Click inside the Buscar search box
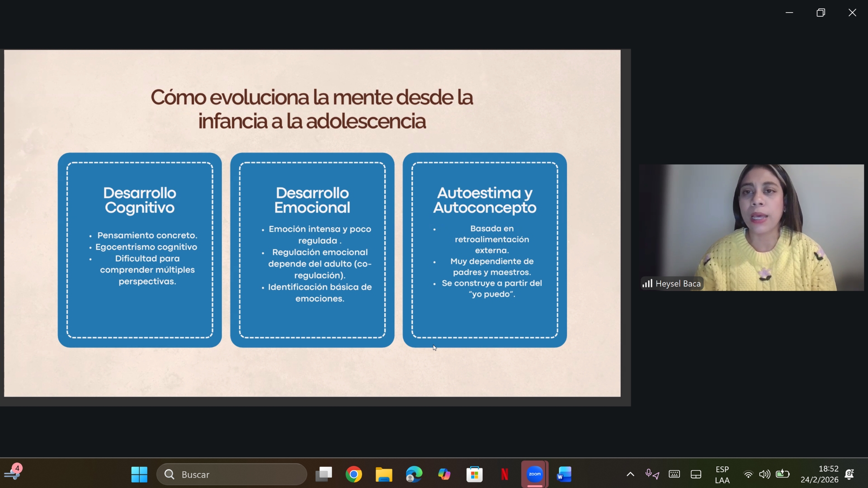The height and width of the screenshot is (488, 868). 231,474
